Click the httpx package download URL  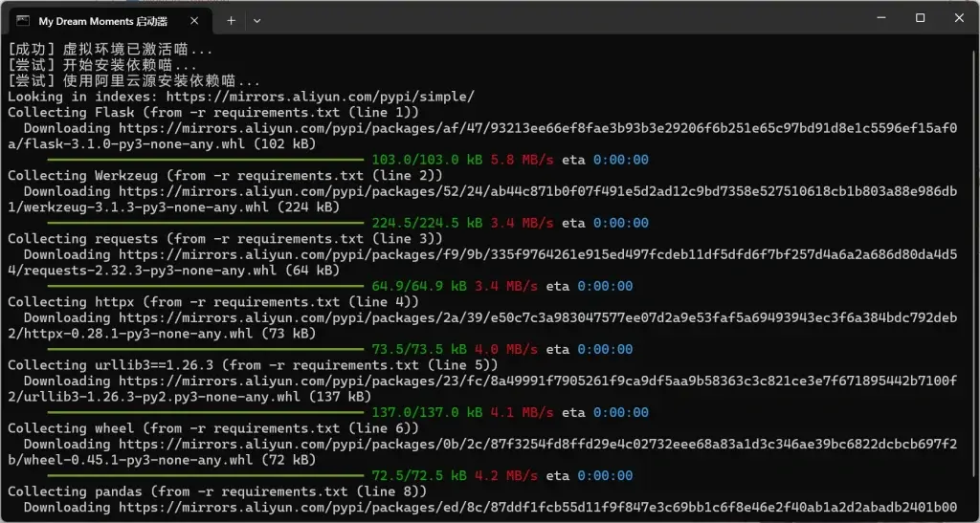tap(536, 317)
